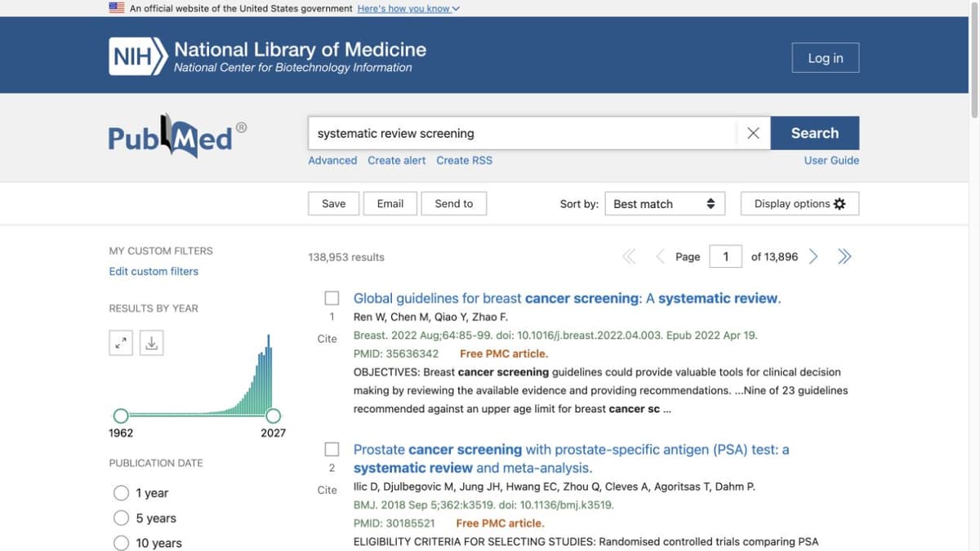Click 'Free PMC article.' on result 1
This screenshot has width=980, height=551.
504,353
